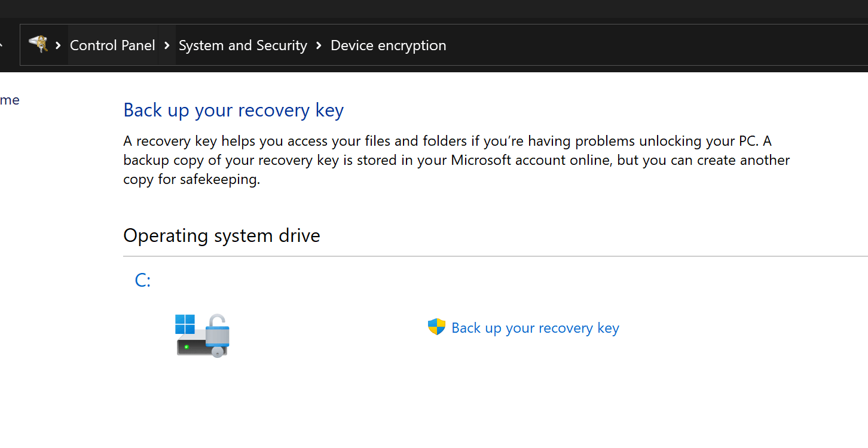Navigate to Control Panel via breadcrumb
This screenshot has width=868, height=448.
pyautogui.click(x=112, y=45)
